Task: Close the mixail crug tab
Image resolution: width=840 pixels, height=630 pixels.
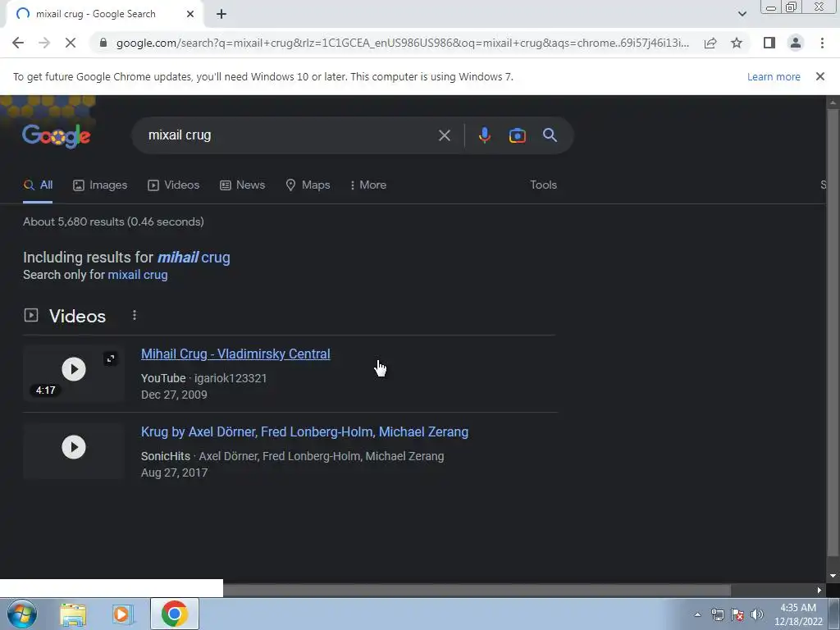Action: click(x=190, y=14)
